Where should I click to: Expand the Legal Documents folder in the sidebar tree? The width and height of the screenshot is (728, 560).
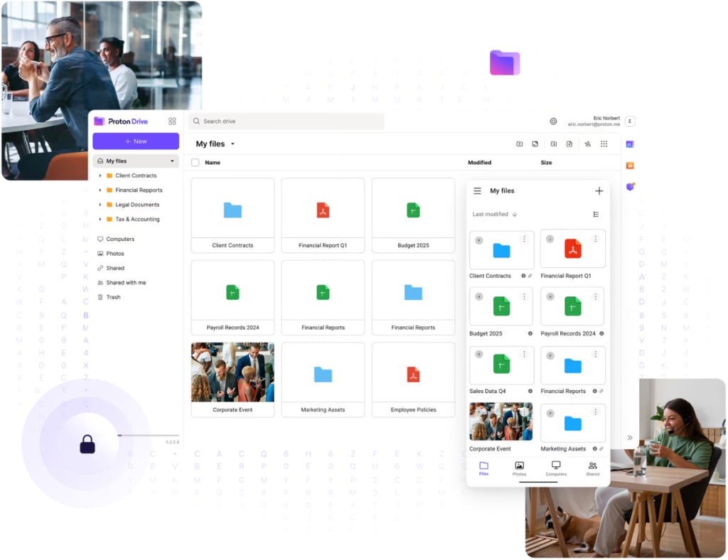point(100,205)
